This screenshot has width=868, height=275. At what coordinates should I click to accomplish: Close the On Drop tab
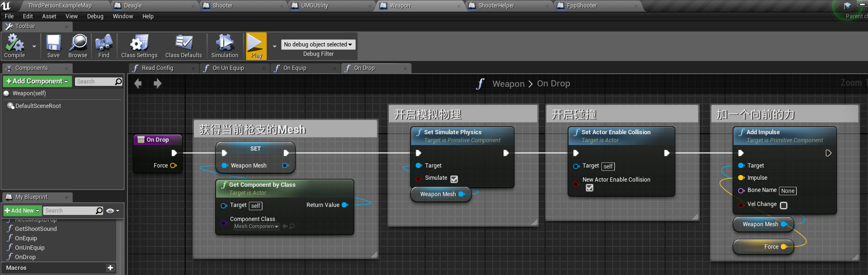[405, 69]
